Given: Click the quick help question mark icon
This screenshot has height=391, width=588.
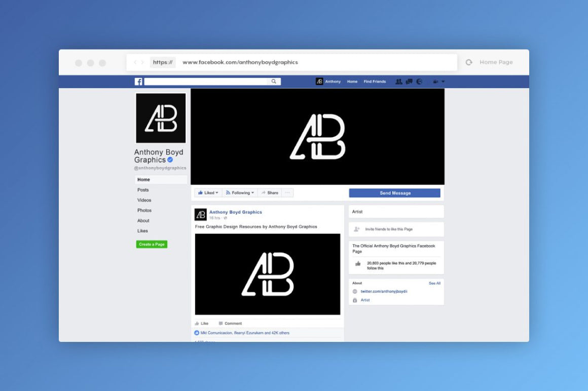Looking at the screenshot, I should tap(434, 81).
